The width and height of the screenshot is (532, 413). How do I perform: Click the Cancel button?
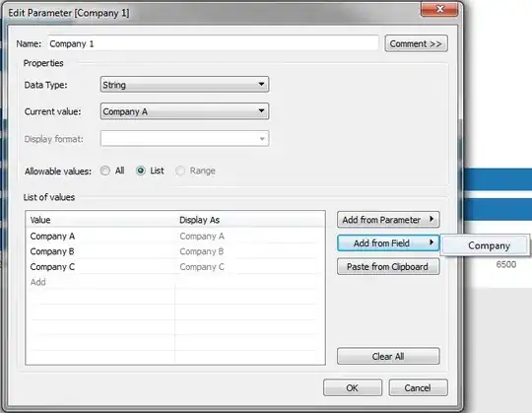pos(418,387)
